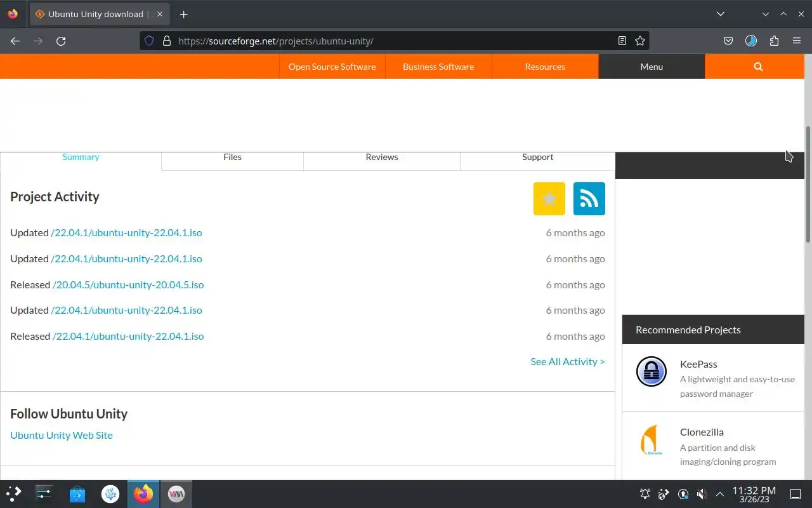Screen dimensions: 812x508
Task: Click the address bar URL field
Action: point(393,41)
